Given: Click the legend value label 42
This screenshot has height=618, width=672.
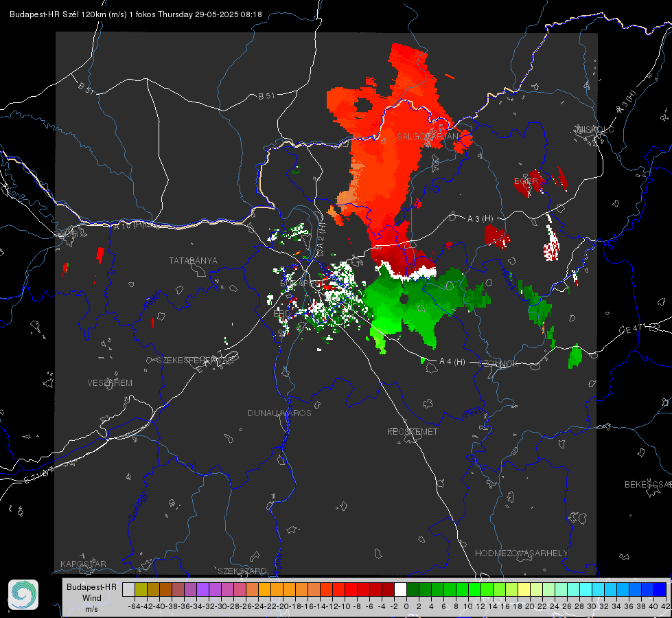Looking at the screenshot, I should coord(665,606).
